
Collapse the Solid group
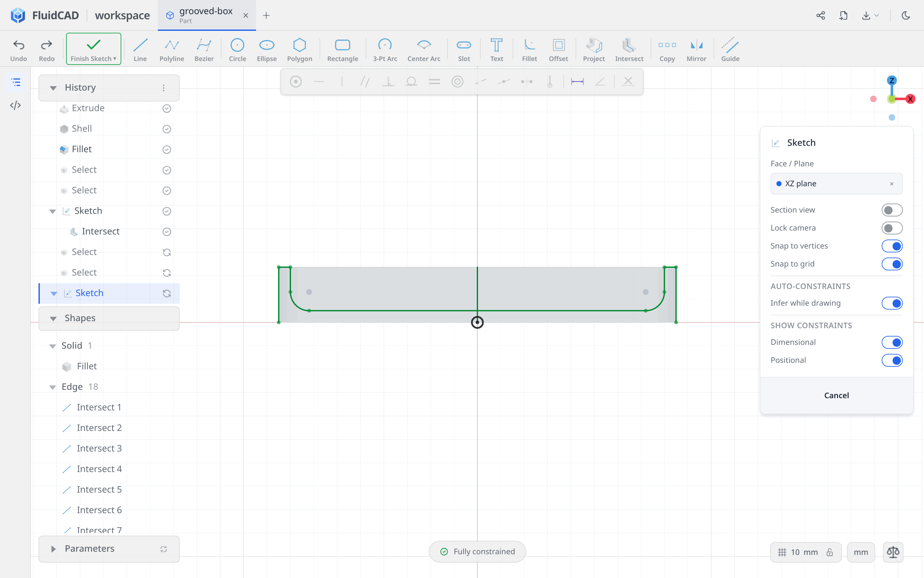tap(52, 346)
